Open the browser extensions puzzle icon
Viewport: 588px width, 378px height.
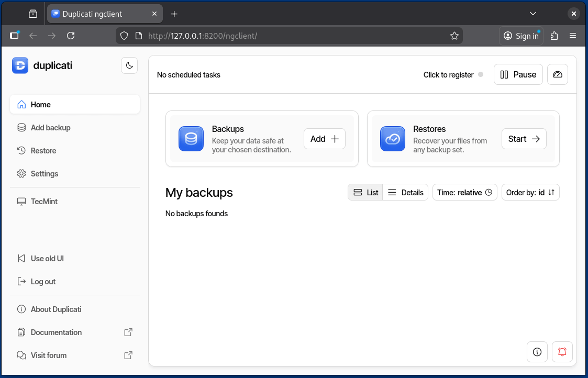click(x=554, y=36)
